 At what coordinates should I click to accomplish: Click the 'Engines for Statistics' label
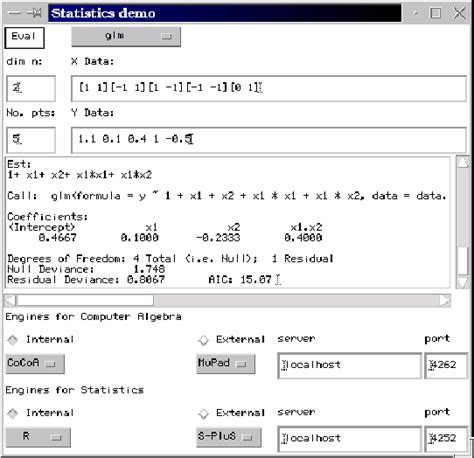[75, 390]
